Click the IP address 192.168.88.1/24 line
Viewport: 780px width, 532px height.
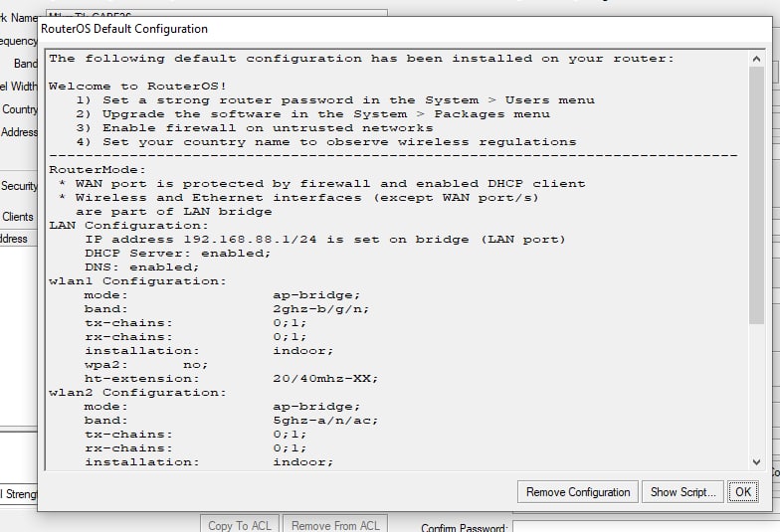coord(324,239)
